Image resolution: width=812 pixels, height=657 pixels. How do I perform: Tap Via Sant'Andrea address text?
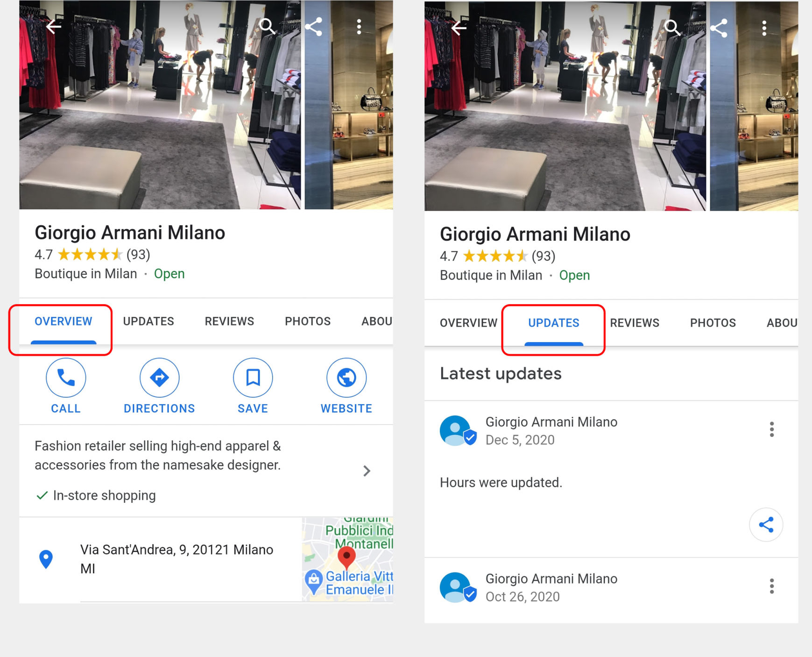pos(177,559)
